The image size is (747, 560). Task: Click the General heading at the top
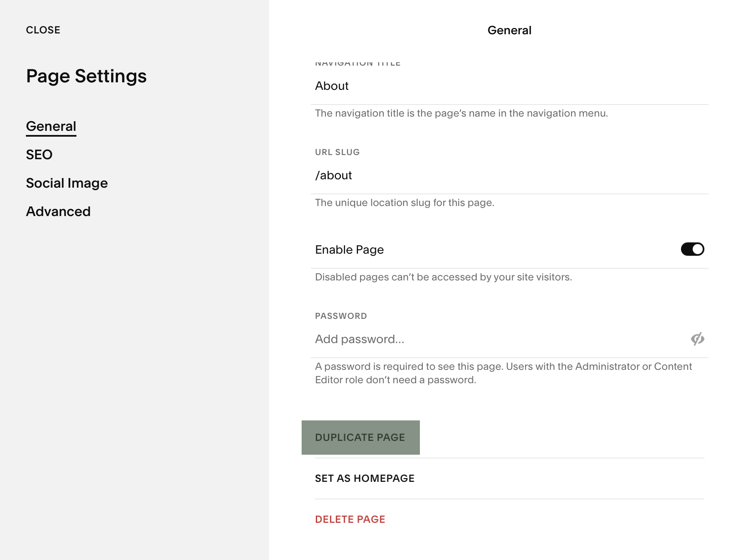pyautogui.click(x=509, y=30)
